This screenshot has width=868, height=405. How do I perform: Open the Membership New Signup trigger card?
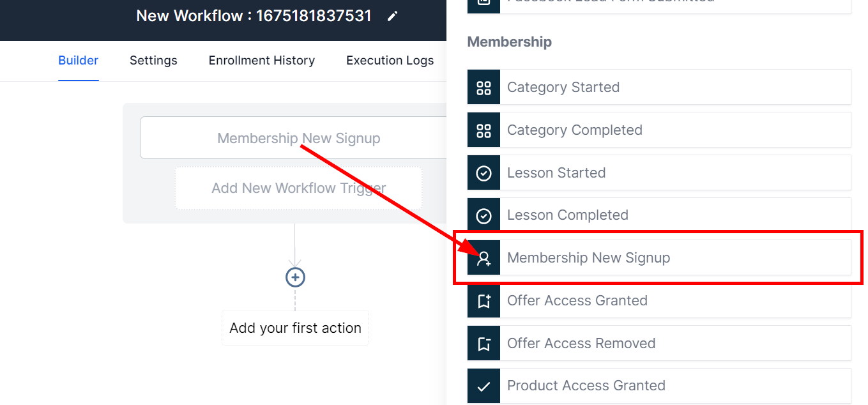[x=298, y=138]
